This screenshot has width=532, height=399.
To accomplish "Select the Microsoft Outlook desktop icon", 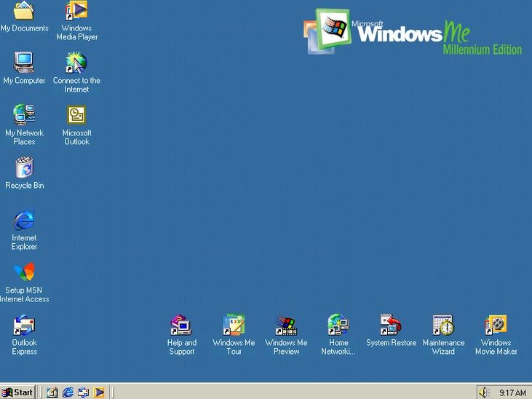I will point(76,115).
